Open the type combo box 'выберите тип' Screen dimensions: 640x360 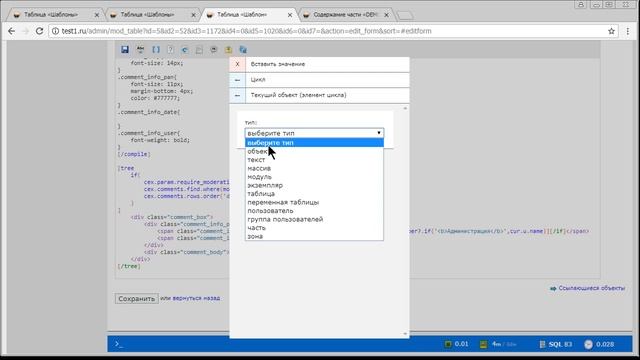click(314, 133)
